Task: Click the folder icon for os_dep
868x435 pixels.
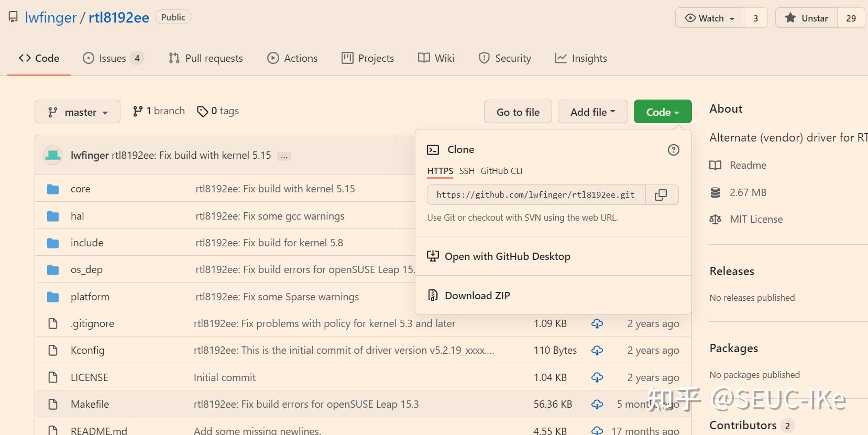Action: tap(53, 270)
